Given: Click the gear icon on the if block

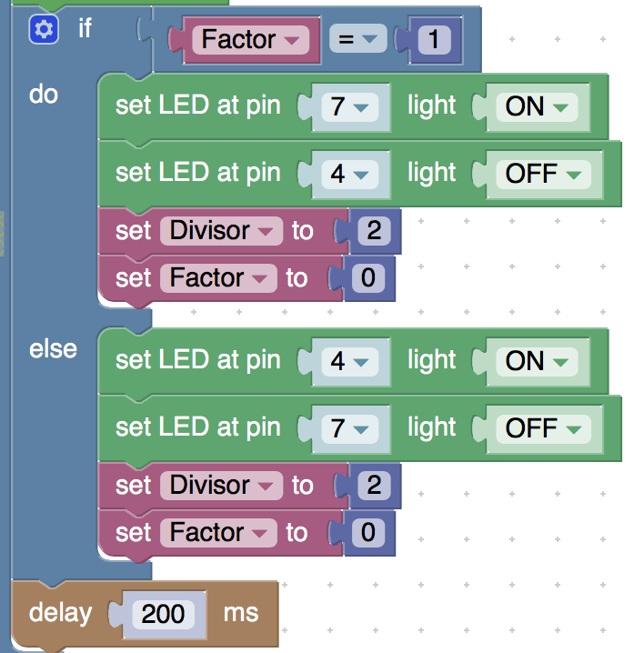Looking at the screenshot, I should coord(42,29).
